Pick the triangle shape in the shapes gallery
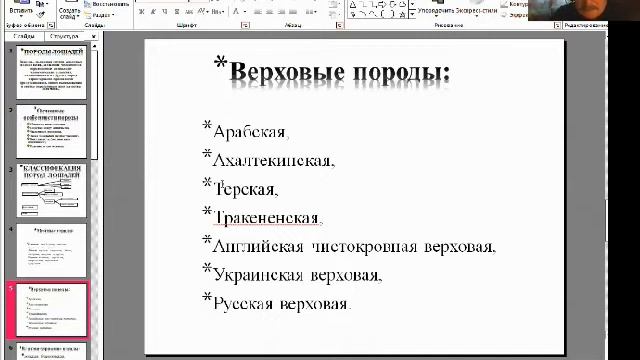 pyautogui.click(x=353, y=4)
